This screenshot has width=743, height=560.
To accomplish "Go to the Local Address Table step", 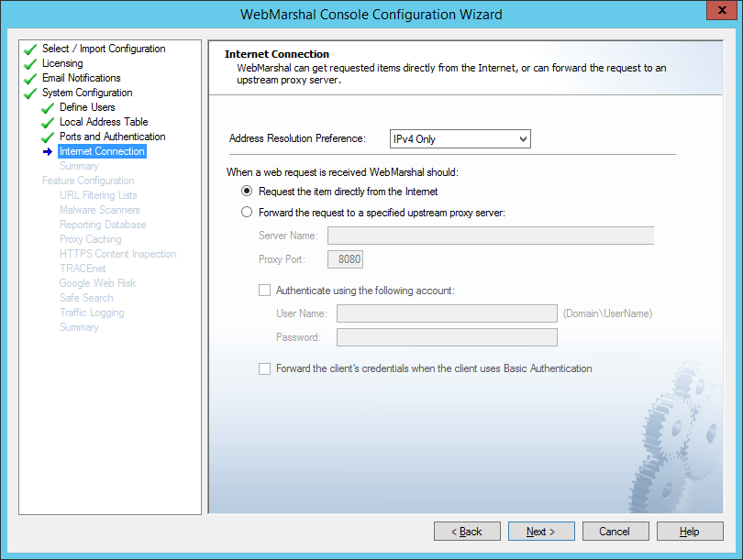I will tap(104, 122).
